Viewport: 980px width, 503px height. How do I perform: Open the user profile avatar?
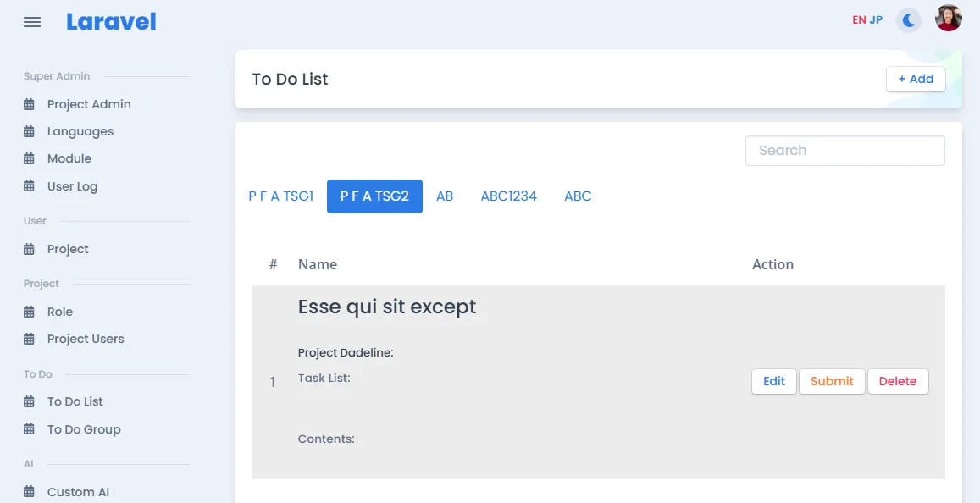948,18
